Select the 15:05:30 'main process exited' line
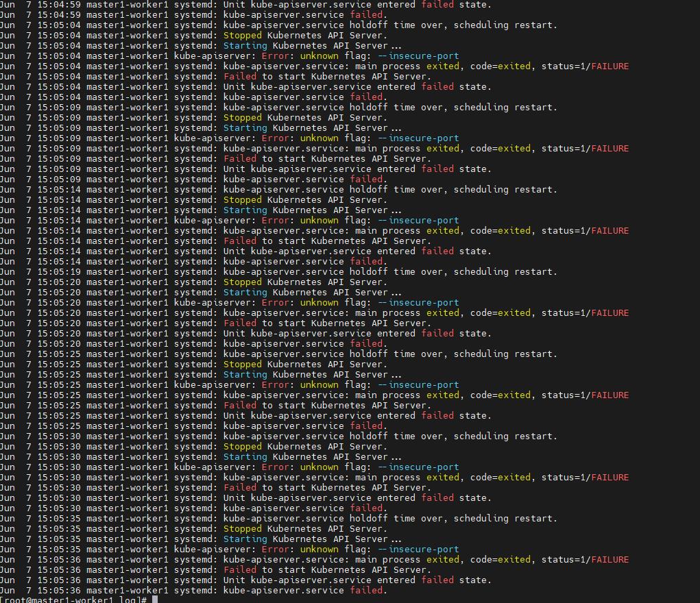Image resolution: width=700 pixels, height=603 pixels. [x=314, y=477]
